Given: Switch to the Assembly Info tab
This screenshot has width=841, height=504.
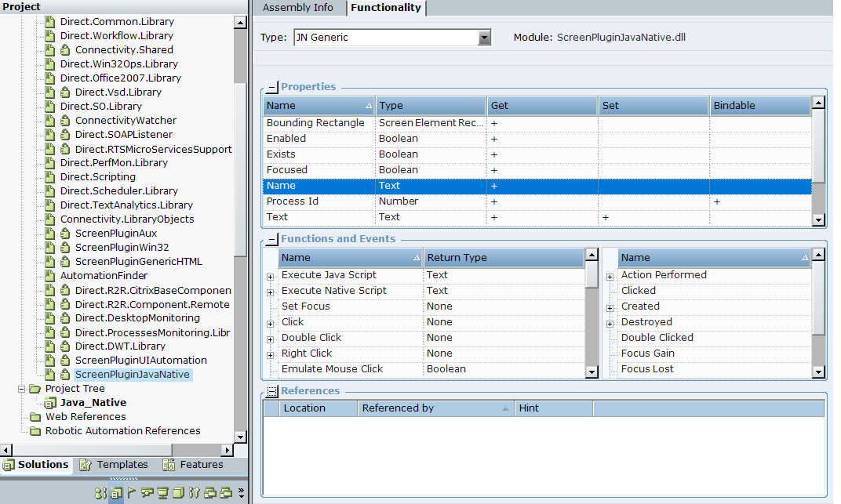Looking at the screenshot, I should pyautogui.click(x=297, y=8).
